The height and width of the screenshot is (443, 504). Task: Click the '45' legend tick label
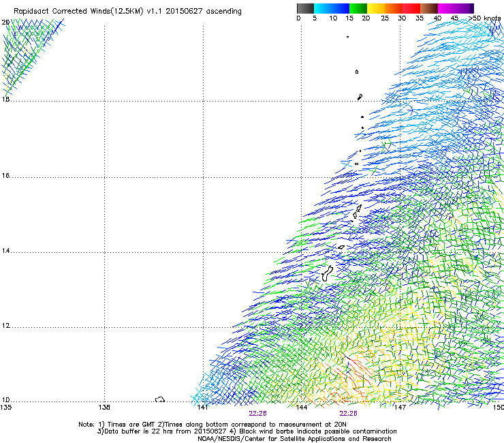(454, 18)
